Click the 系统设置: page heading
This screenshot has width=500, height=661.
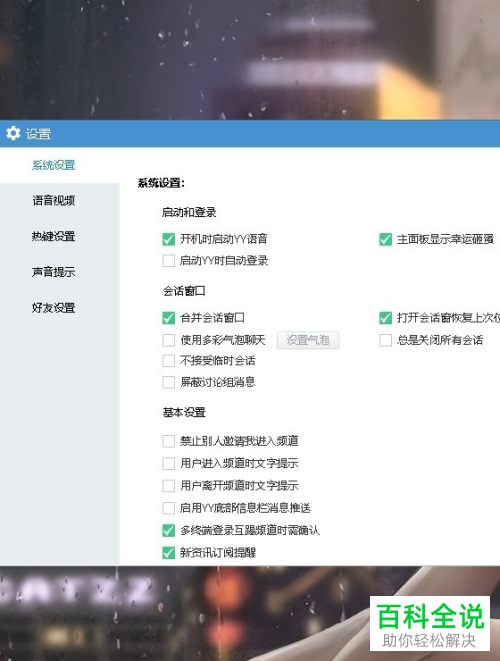161,183
